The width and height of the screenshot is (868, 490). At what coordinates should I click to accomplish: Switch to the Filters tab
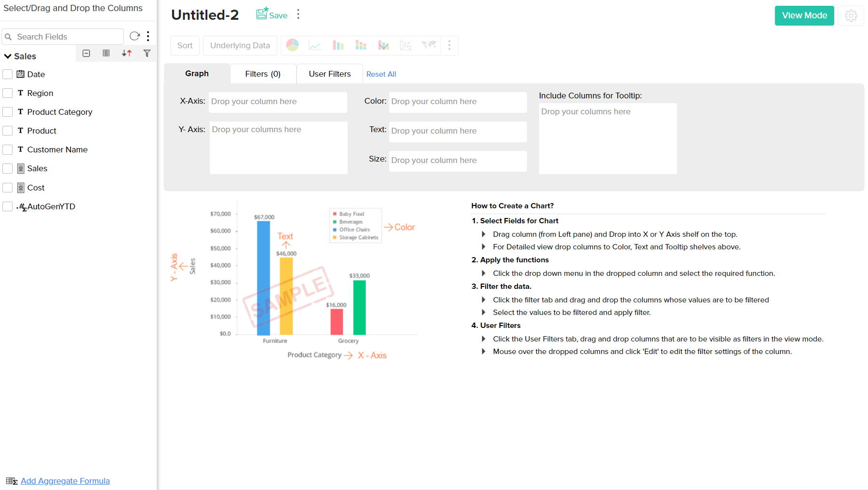click(263, 74)
